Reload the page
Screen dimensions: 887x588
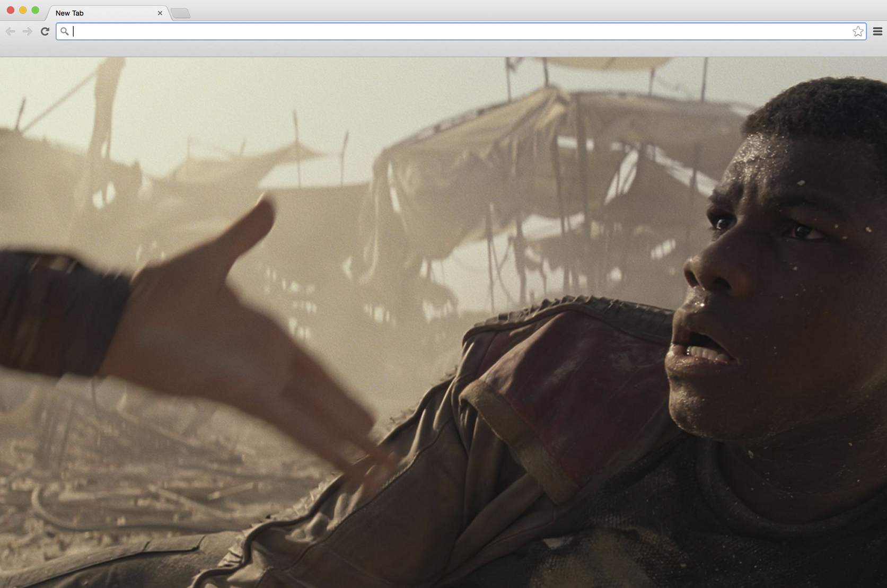click(x=45, y=32)
